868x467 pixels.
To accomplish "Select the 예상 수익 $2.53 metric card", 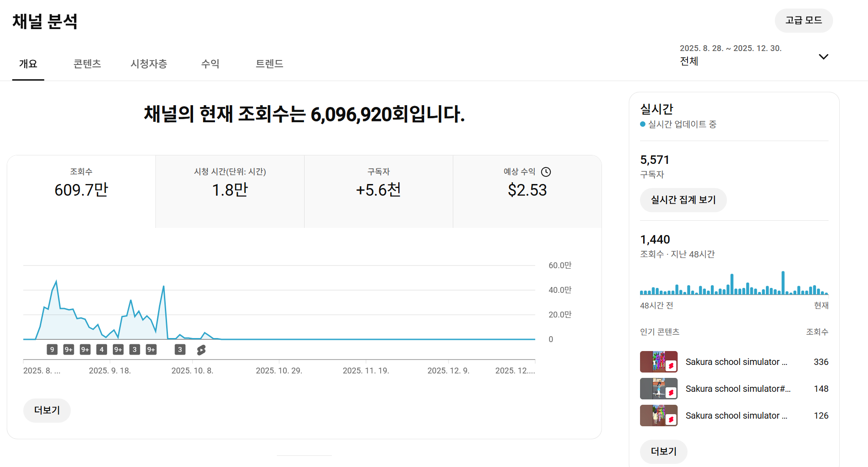I will (x=527, y=191).
